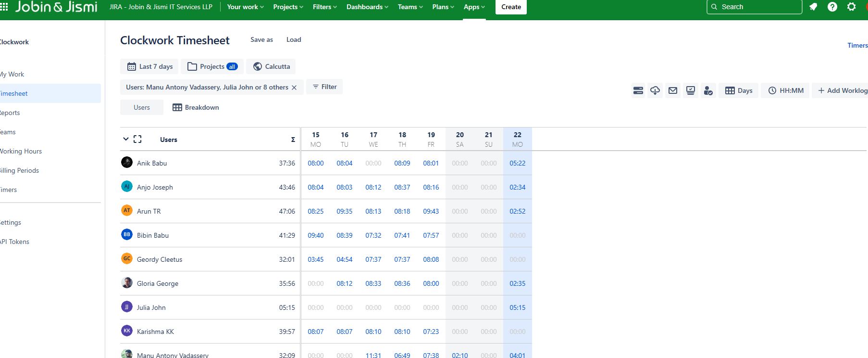Click the user with checkmark icon
868x358 pixels.
coord(708,90)
